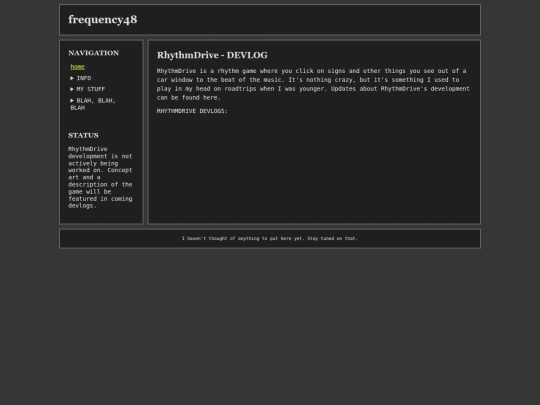The image size is (540, 405).
Task: Expand the INFO navigation section
Action: pyautogui.click(x=81, y=78)
